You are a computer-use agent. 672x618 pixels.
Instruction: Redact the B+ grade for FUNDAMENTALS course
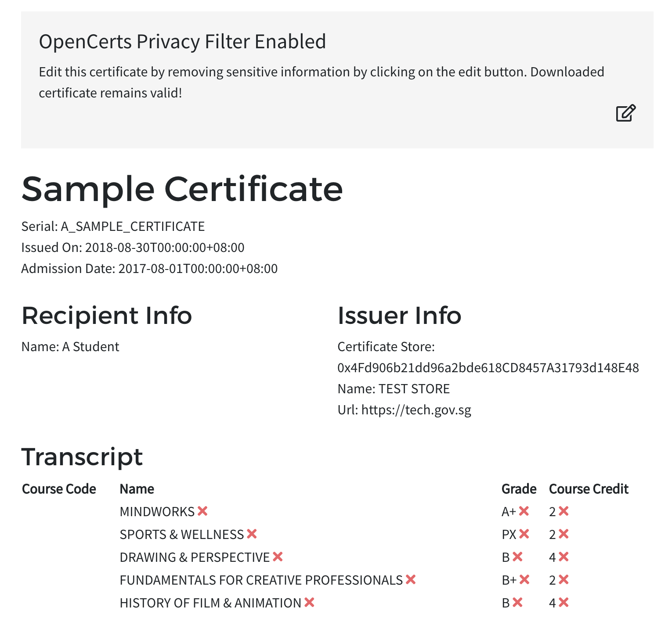(524, 579)
